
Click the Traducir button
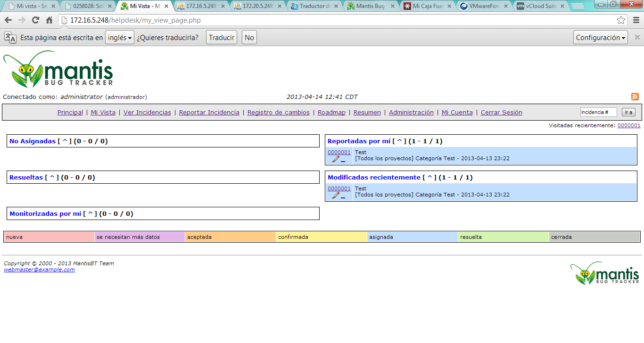[222, 38]
